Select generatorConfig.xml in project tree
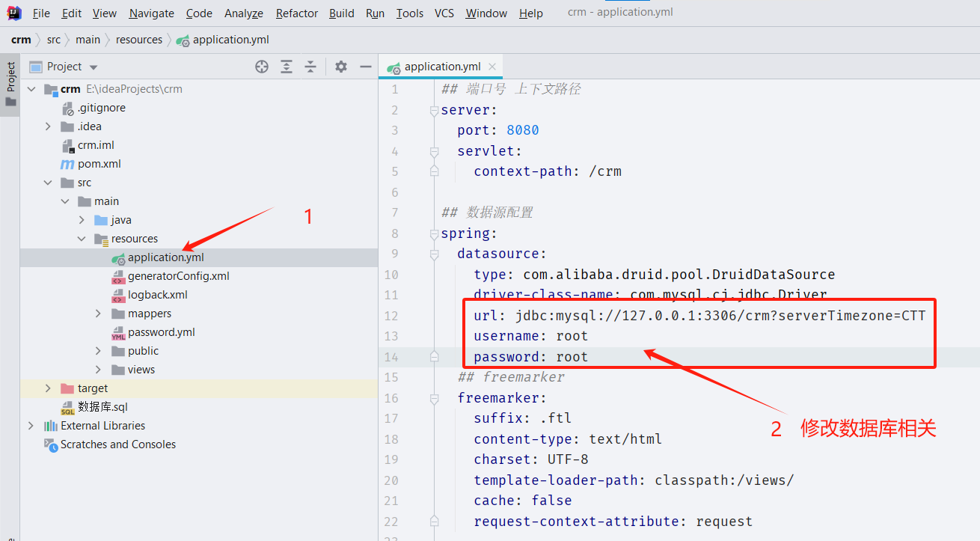 (x=179, y=276)
